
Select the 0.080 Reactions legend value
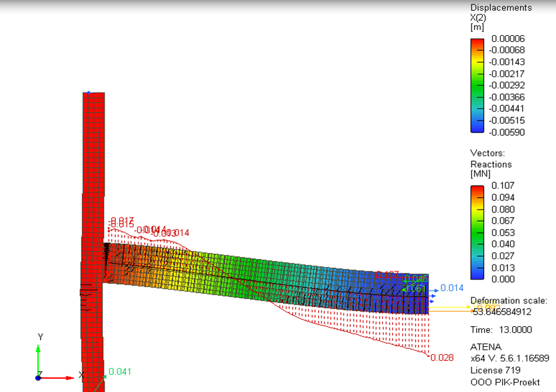[503, 209]
